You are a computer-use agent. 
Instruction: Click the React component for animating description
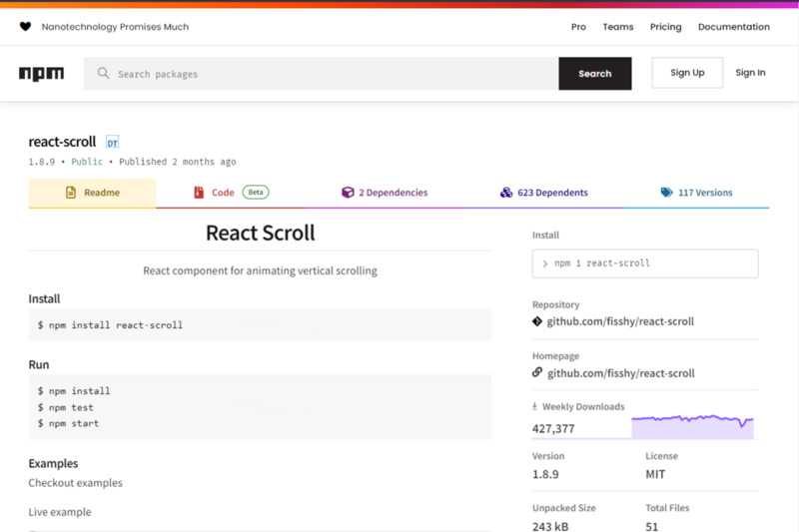[x=260, y=270]
